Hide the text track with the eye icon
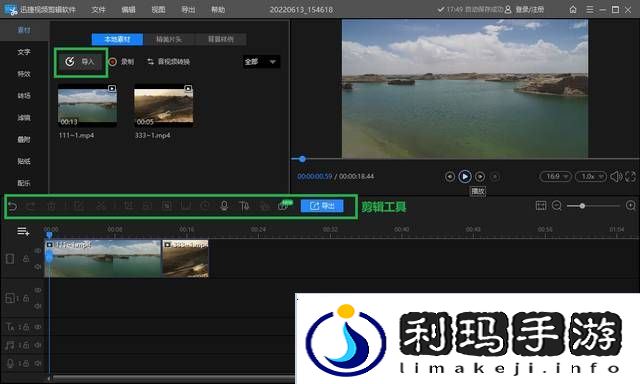Image resolution: width=640 pixels, height=384 pixels. click(x=38, y=327)
